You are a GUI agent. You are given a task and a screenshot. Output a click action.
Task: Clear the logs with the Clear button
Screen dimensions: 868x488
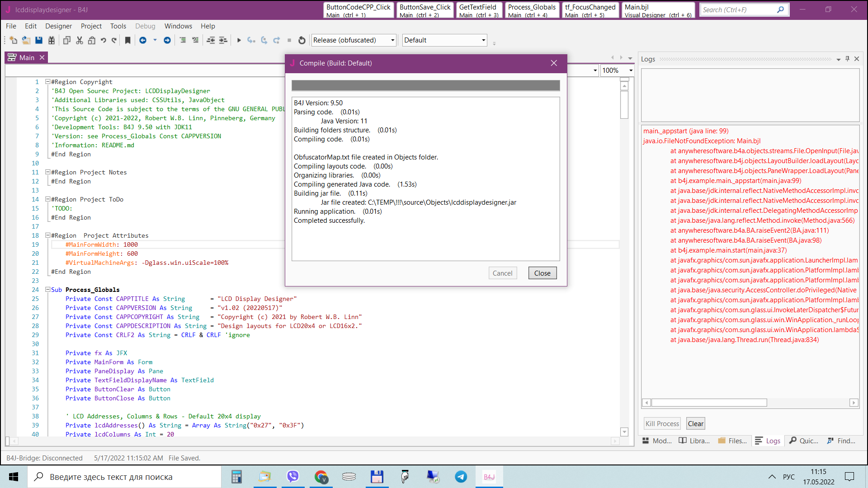[x=695, y=423]
